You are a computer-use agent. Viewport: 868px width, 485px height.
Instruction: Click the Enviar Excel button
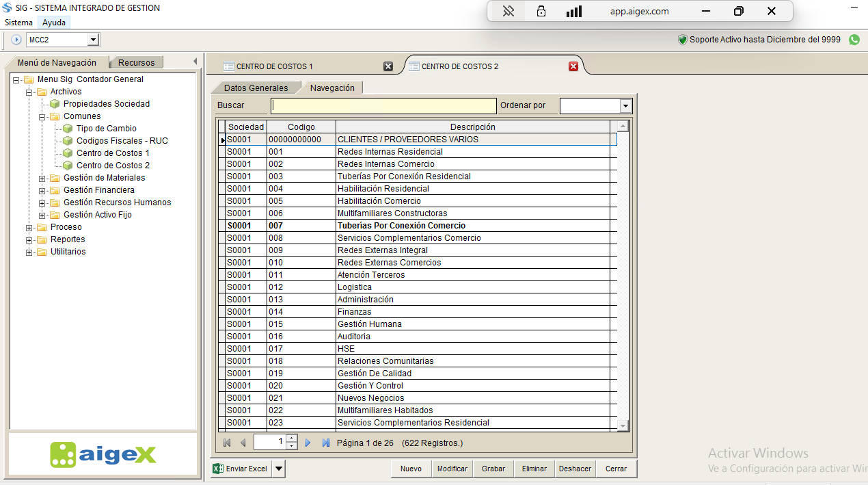(241, 469)
